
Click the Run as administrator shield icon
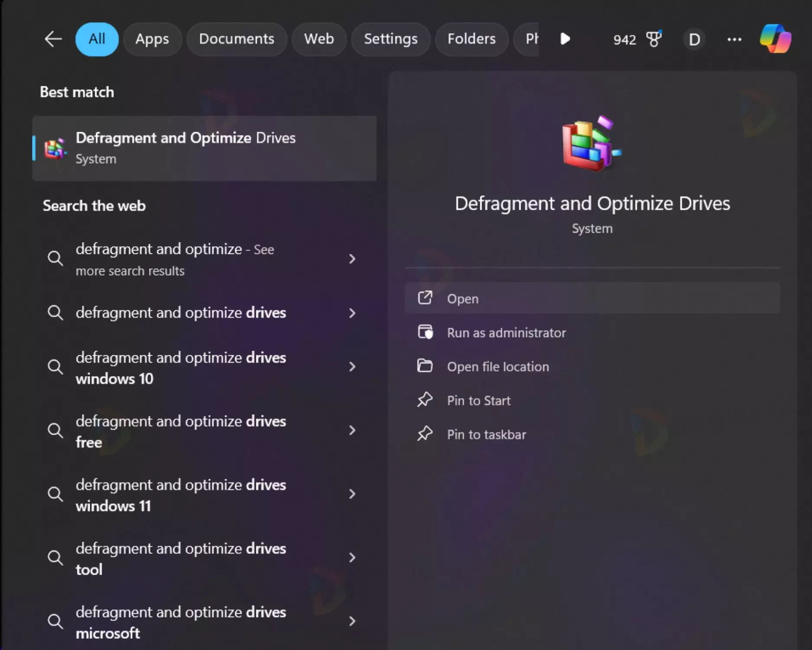[x=425, y=332]
